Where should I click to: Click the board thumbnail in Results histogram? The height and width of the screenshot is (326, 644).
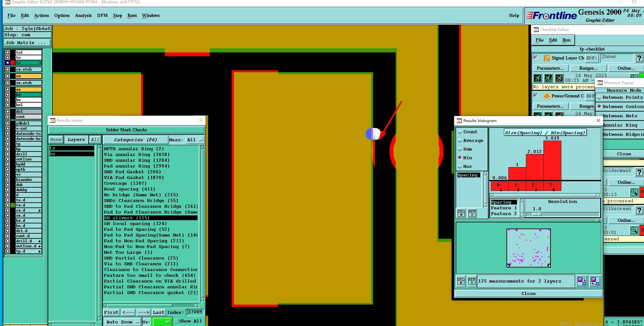pyautogui.click(x=528, y=248)
